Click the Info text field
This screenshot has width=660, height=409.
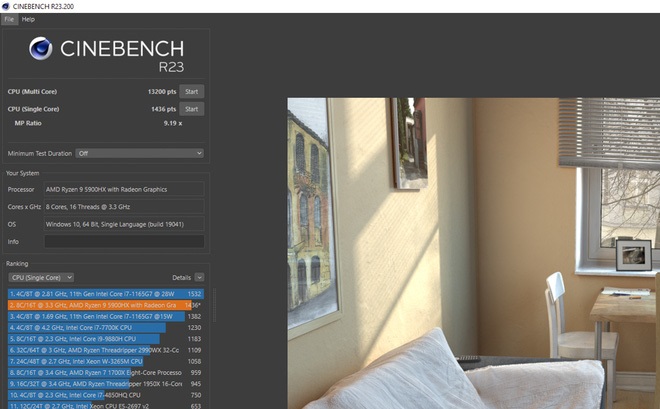pyautogui.click(x=124, y=241)
